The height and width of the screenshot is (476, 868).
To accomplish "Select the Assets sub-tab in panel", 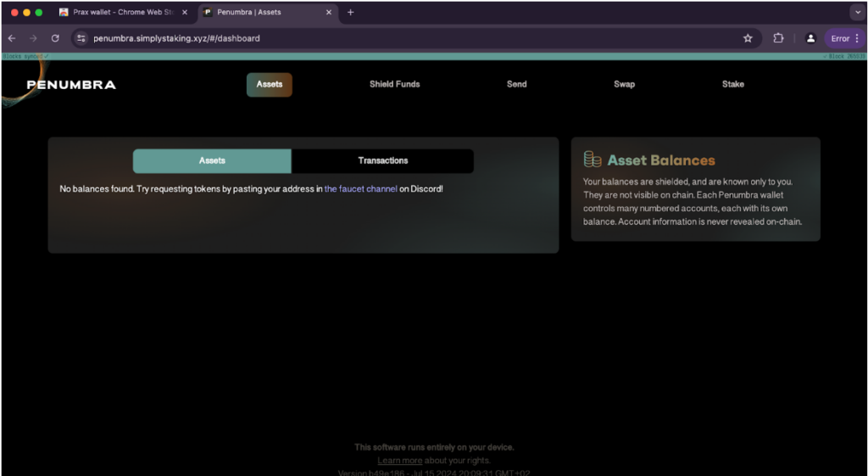I will [x=212, y=160].
